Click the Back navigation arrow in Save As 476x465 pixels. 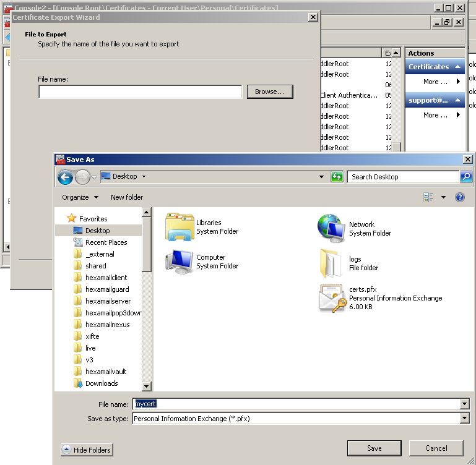(x=65, y=177)
